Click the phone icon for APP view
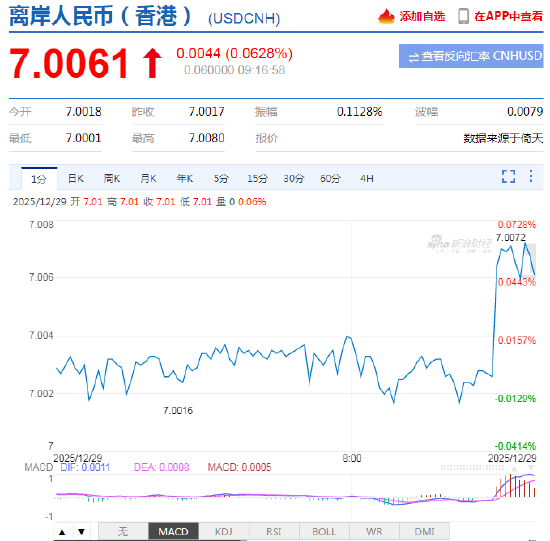Viewport: 550px width, 541px height. click(463, 16)
